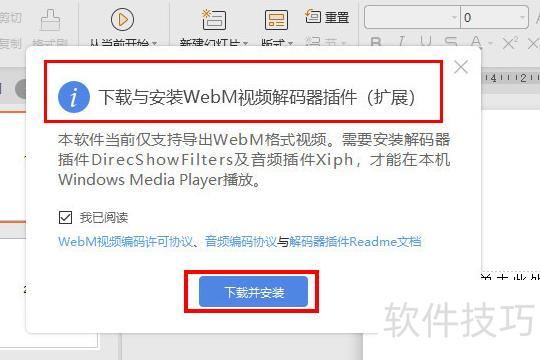This screenshot has width=540, height=360.
Task: Toggle strikethrough formatting
Action: [450, 42]
